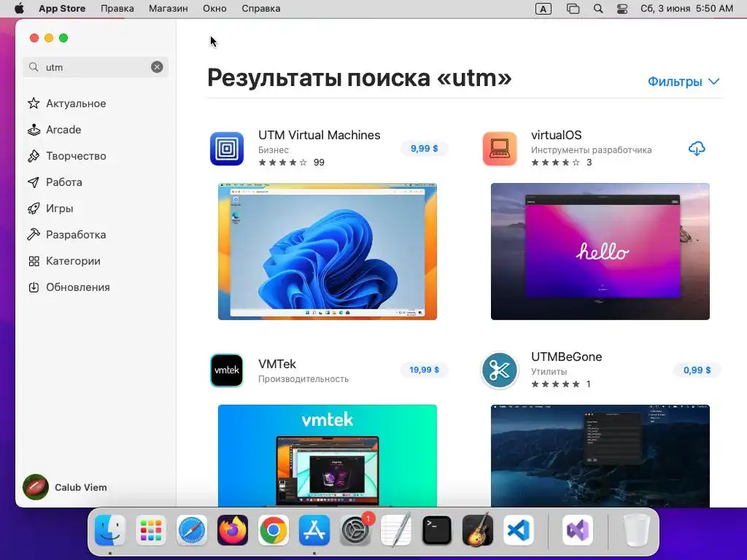
Task: Click the keyboard input source icon
Action: [543, 9]
